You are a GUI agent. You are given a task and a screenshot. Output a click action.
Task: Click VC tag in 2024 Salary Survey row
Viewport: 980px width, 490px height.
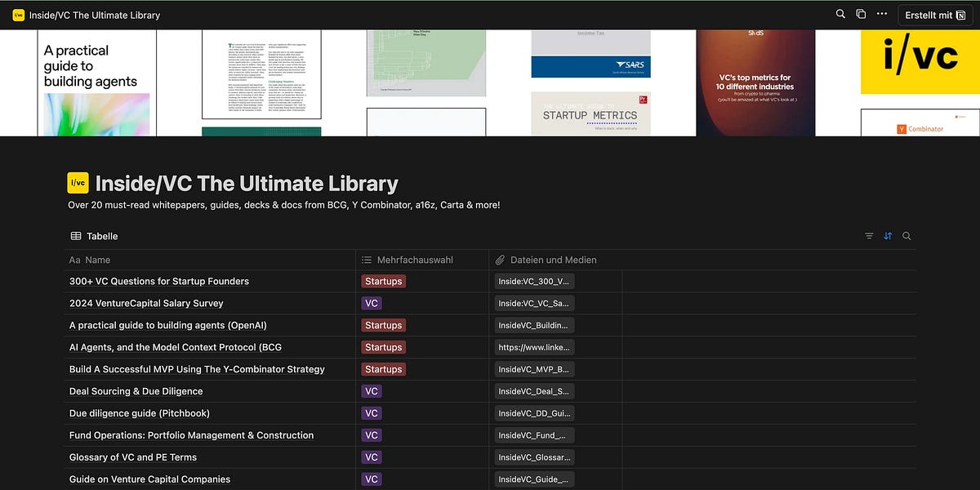[x=372, y=303]
